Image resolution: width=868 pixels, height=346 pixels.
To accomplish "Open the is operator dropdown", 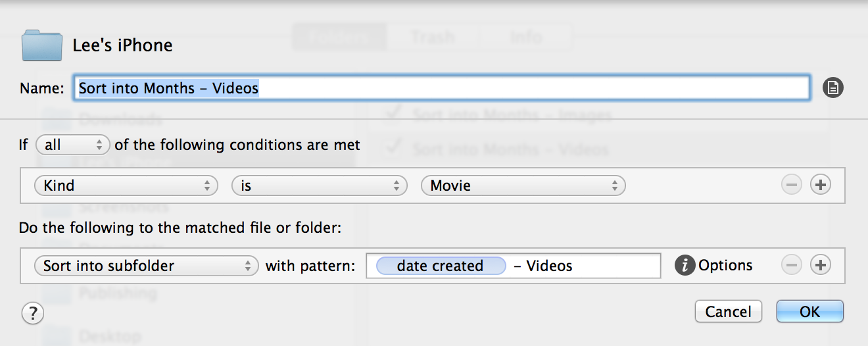I will click(320, 186).
